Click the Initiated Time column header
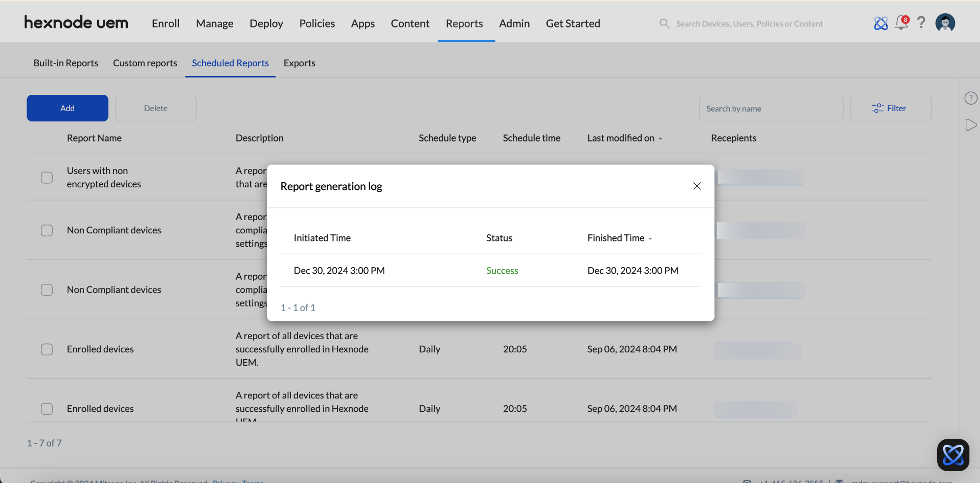 pyautogui.click(x=322, y=238)
